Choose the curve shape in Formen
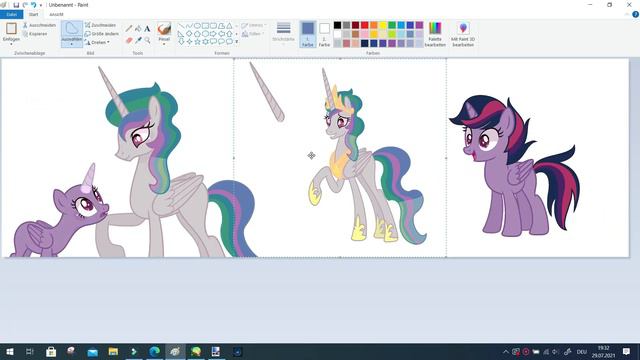 (x=189, y=26)
